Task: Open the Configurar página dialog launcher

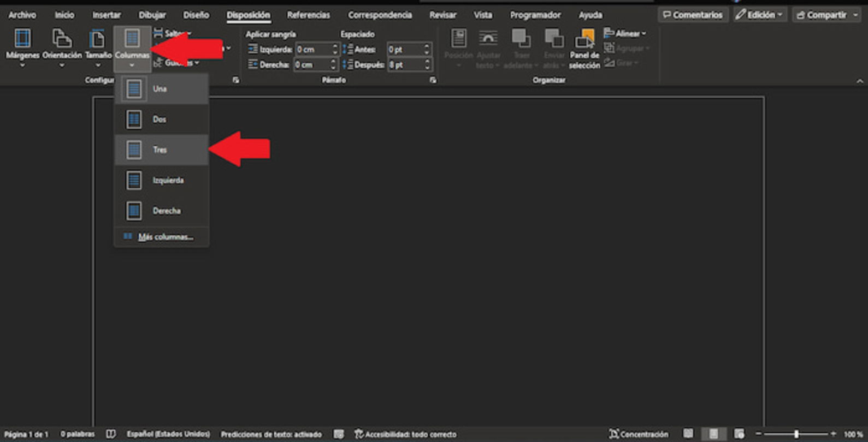Action: coord(235,80)
